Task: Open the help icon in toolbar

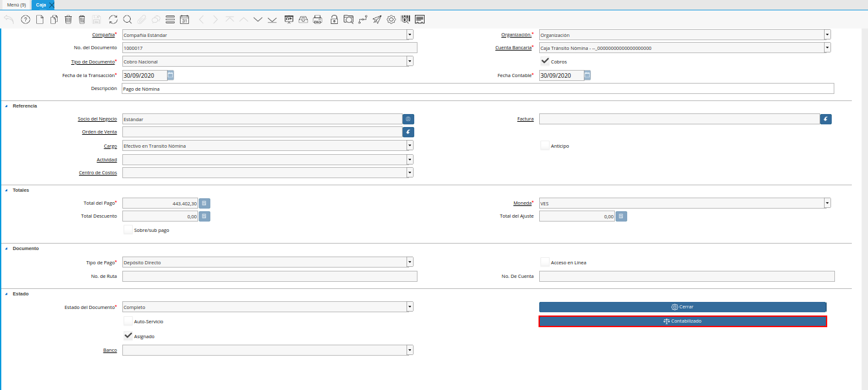Action: pyautogui.click(x=25, y=19)
